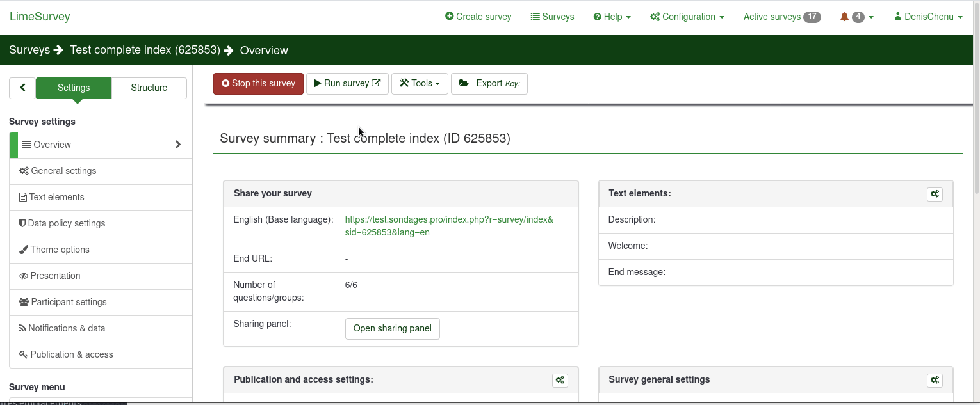Expand the Tools dropdown
980x405 pixels.
420,84
